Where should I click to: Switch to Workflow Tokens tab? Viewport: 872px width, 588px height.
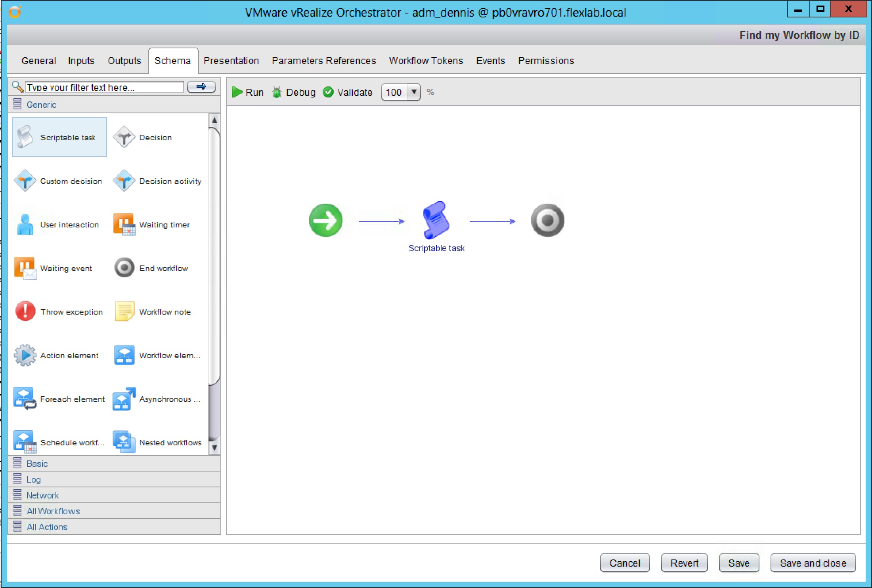click(x=426, y=61)
